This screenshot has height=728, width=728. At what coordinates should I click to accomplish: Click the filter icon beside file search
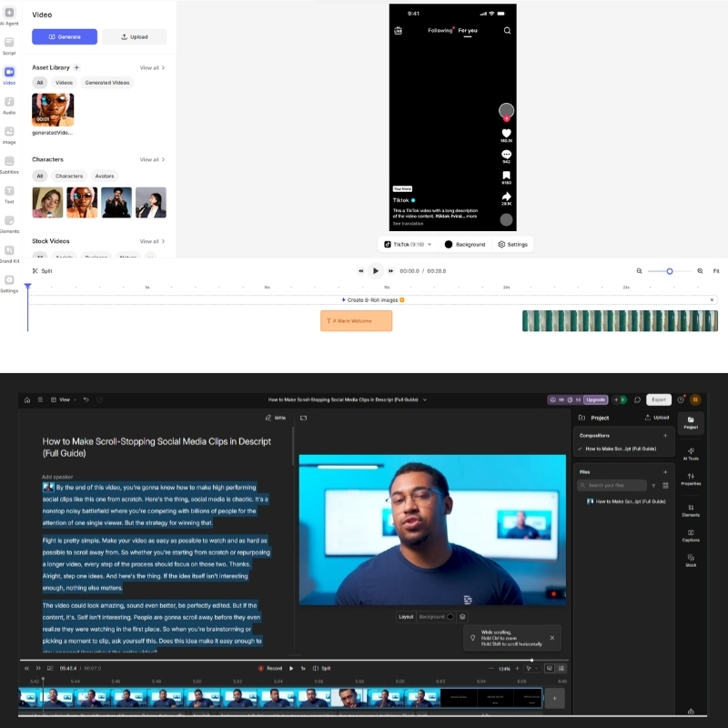(653, 485)
